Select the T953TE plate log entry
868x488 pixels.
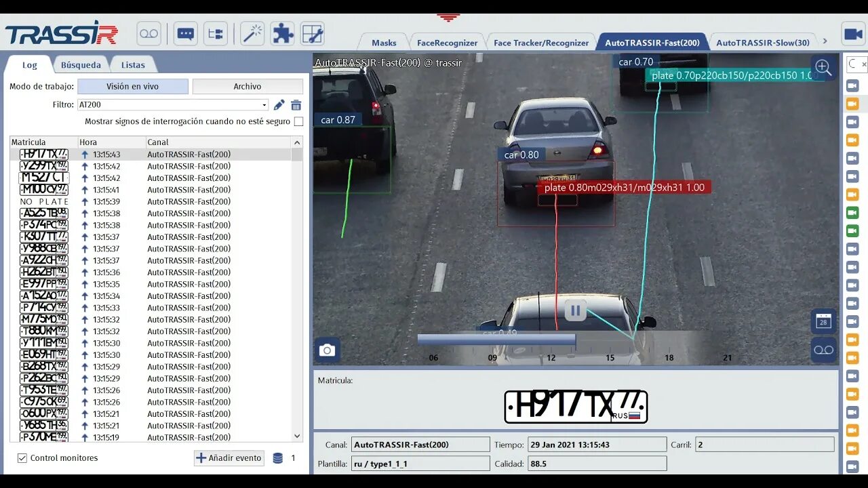pyautogui.click(x=151, y=390)
